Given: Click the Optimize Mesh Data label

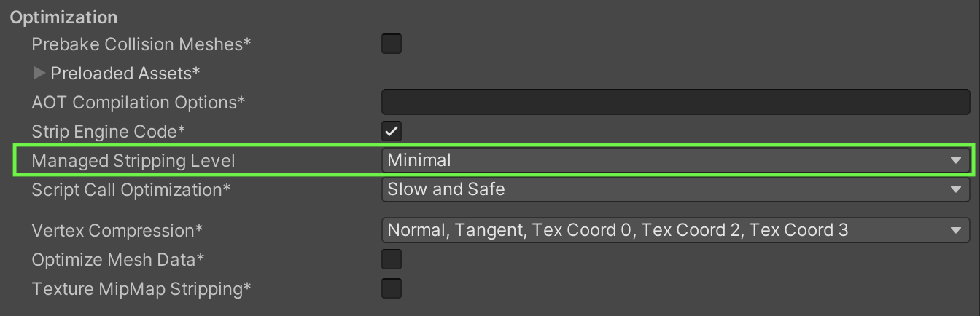Looking at the screenshot, I should click(118, 260).
